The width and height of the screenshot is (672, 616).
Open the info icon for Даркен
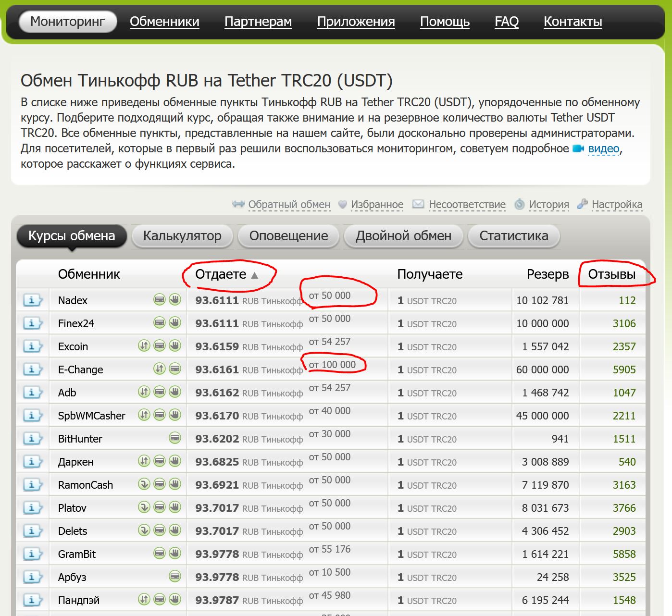pos(33,462)
